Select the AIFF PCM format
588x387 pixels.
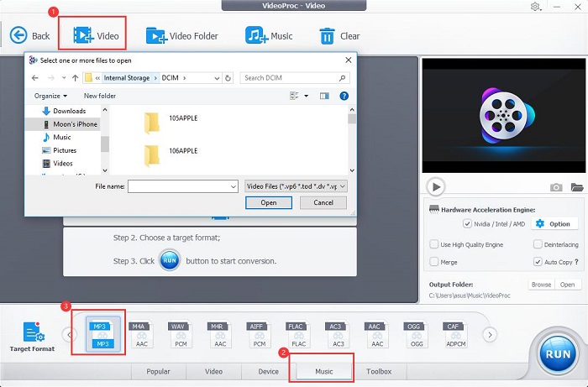point(259,334)
